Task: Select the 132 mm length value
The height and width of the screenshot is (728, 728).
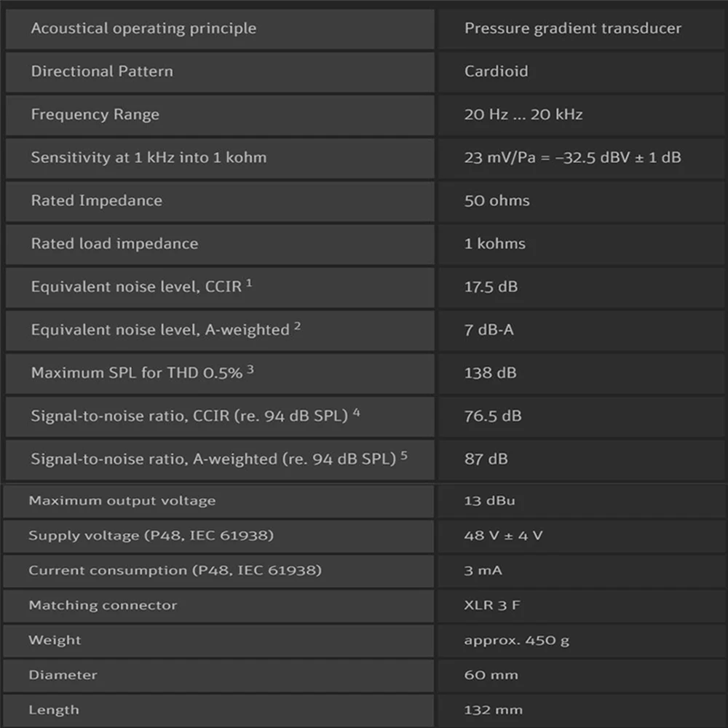Action: (493, 711)
